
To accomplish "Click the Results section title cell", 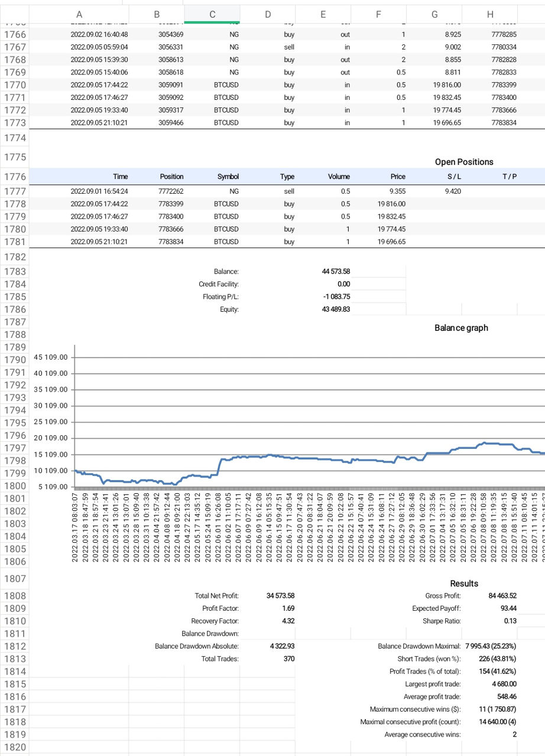I will (x=463, y=584).
